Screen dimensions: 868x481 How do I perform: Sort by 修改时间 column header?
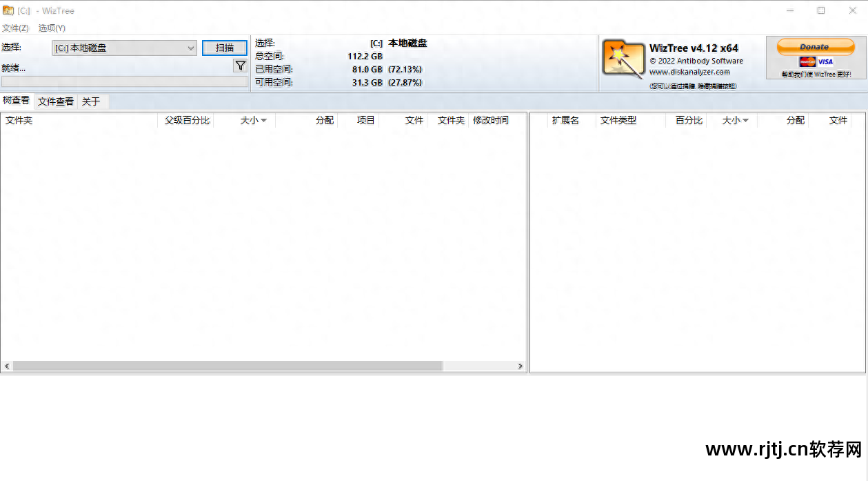491,120
